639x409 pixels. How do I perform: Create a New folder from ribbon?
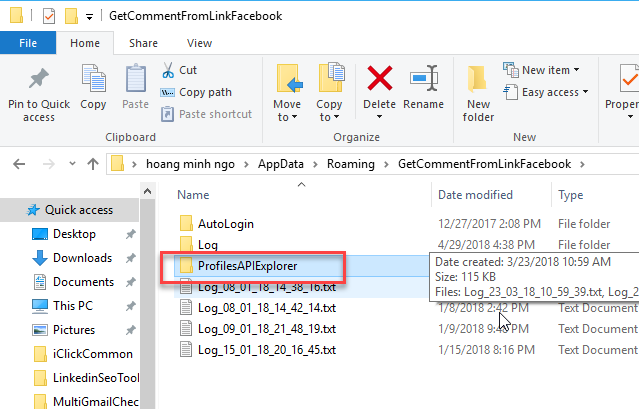point(478,94)
